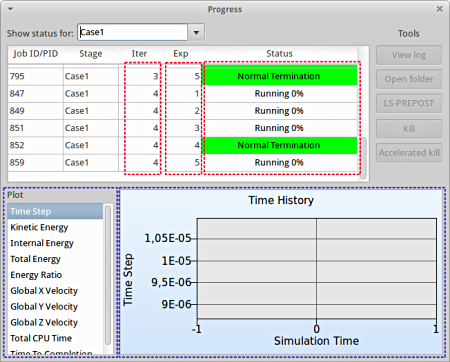Screen dimensions: 450x362
Task: Select job row 859
Action: point(183,163)
